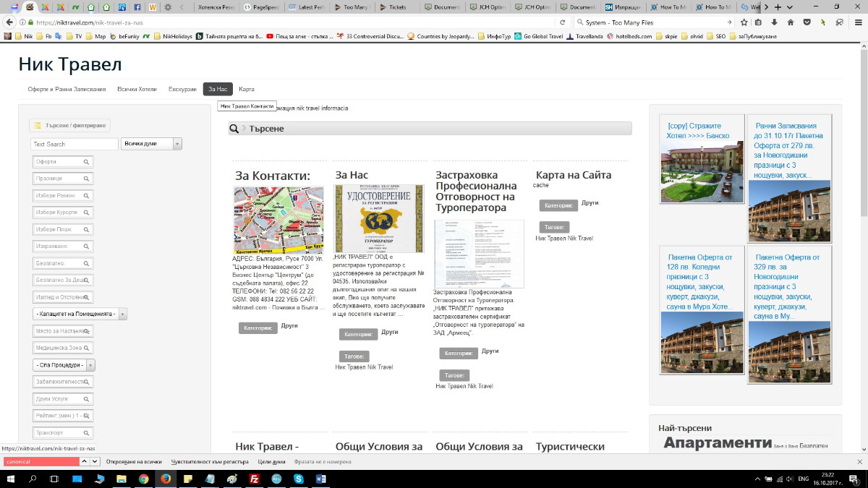Open the FileZilla taskbar icon

pos(254,479)
